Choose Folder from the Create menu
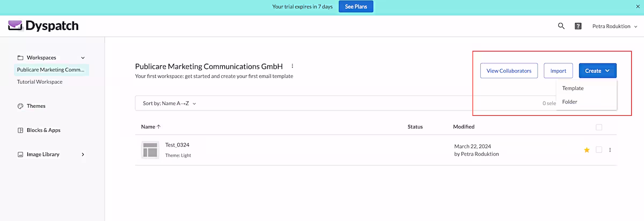 coord(569,101)
